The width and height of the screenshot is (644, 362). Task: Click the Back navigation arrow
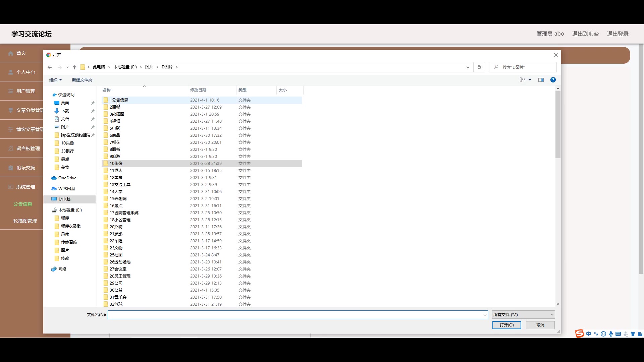(50, 67)
